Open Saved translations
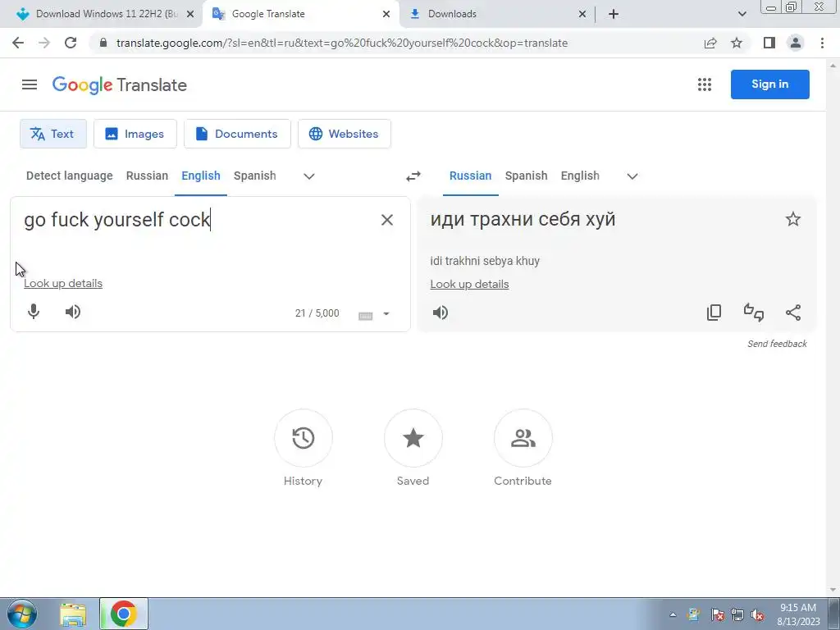This screenshot has width=840, height=630. point(413,438)
